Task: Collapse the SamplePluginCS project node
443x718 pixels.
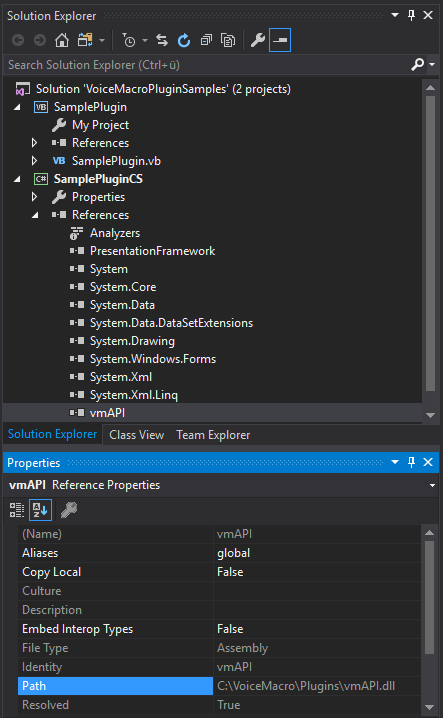Action: (17, 179)
